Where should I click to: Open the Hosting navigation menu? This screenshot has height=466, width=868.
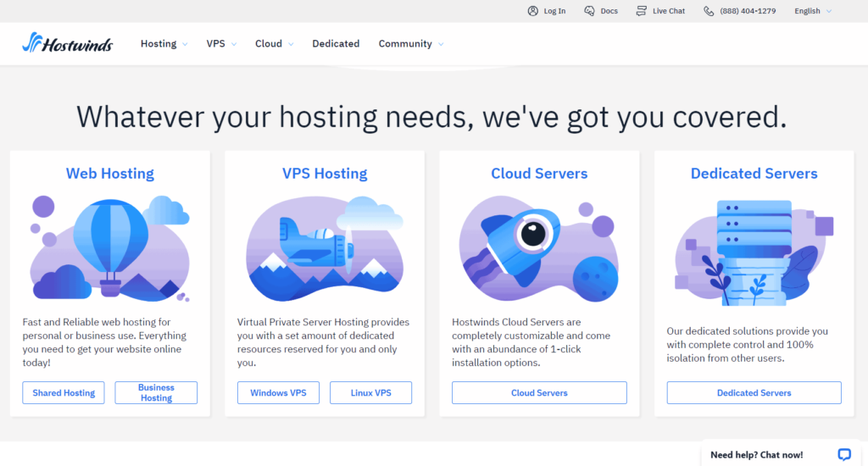[164, 44]
